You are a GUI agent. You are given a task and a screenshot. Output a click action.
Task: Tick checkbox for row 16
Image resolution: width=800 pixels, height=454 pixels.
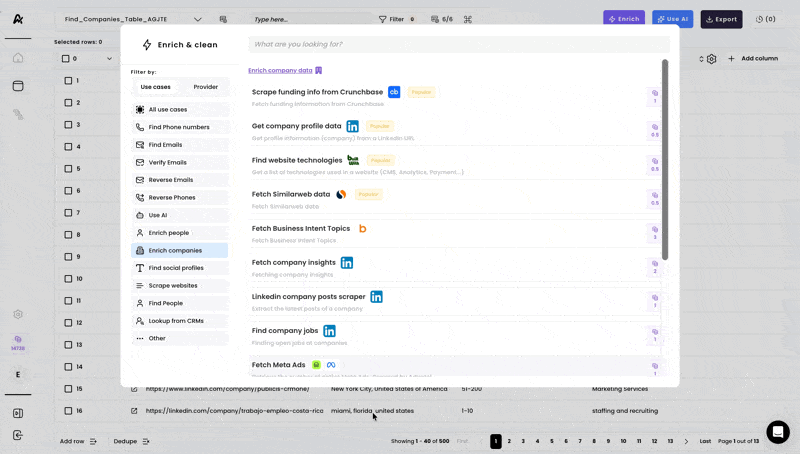68,411
